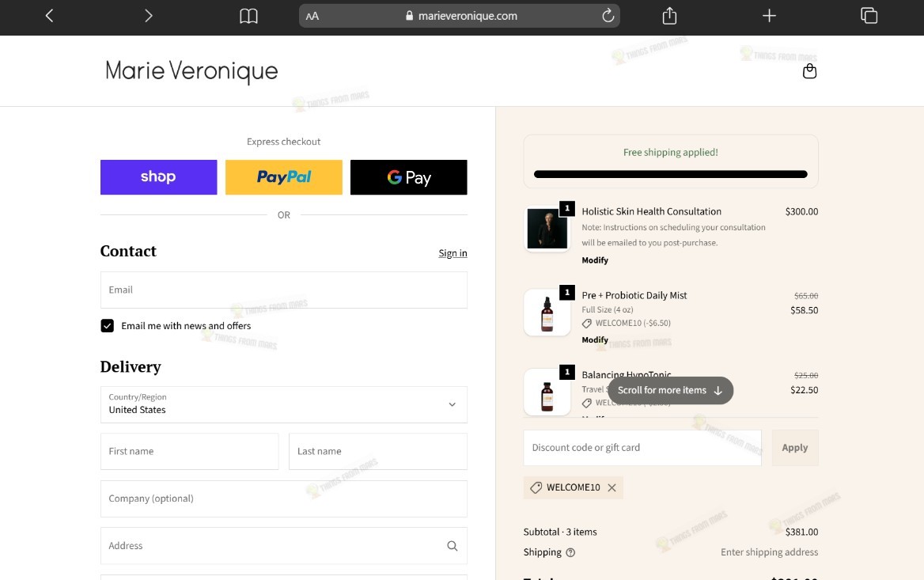The height and width of the screenshot is (580, 924).
Task: Tap the browser forward arrow
Action: 149,16
